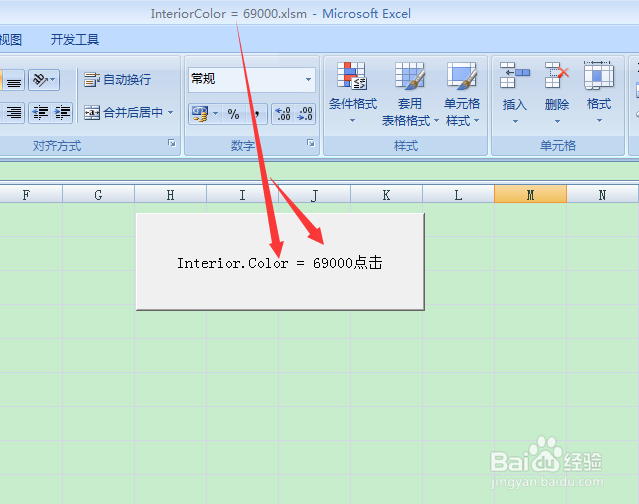Expand the 删除 dropdown arrow

(557, 121)
